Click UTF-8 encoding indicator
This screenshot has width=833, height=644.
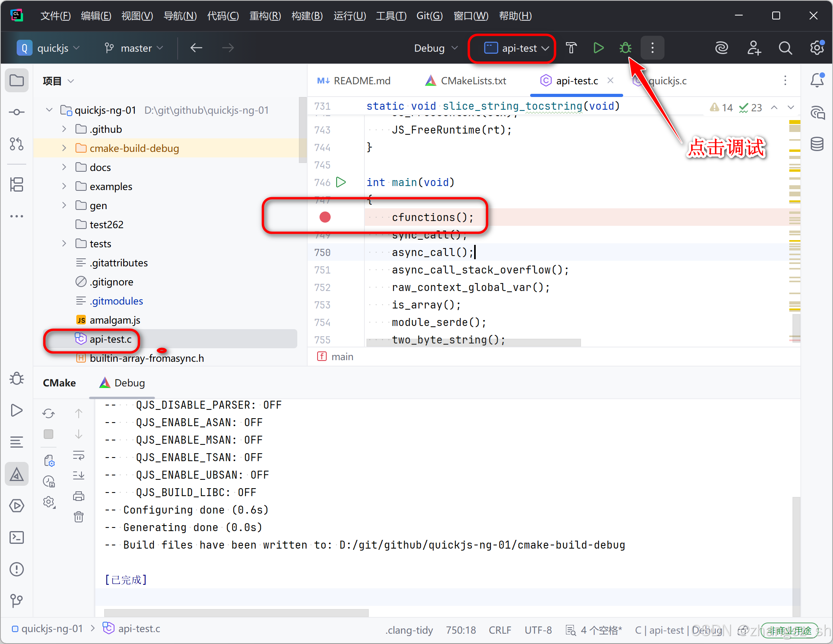pyautogui.click(x=538, y=630)
